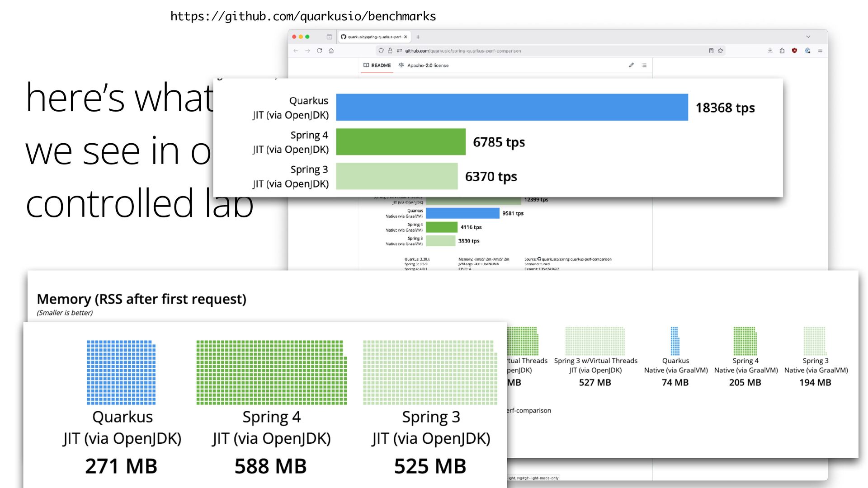The width and height of the screenshot is (868, 488).
Task: Click the browser back arrow
Action: click(296, 51)
